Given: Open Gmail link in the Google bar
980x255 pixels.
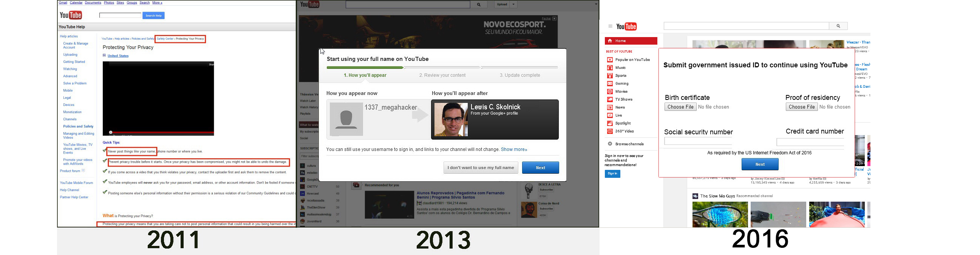Looking at the screenshot, I should pos(63,3).
